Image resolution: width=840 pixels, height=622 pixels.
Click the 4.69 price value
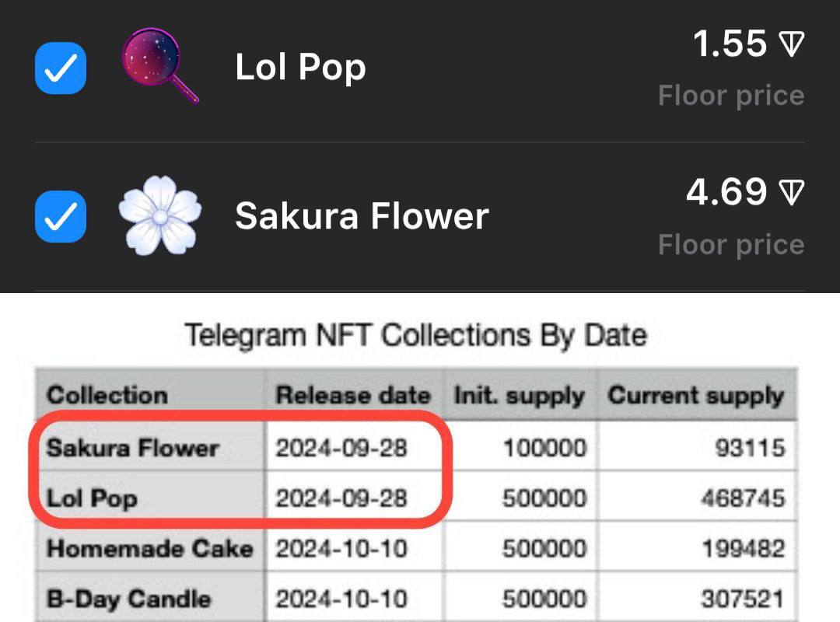point(726,192)
